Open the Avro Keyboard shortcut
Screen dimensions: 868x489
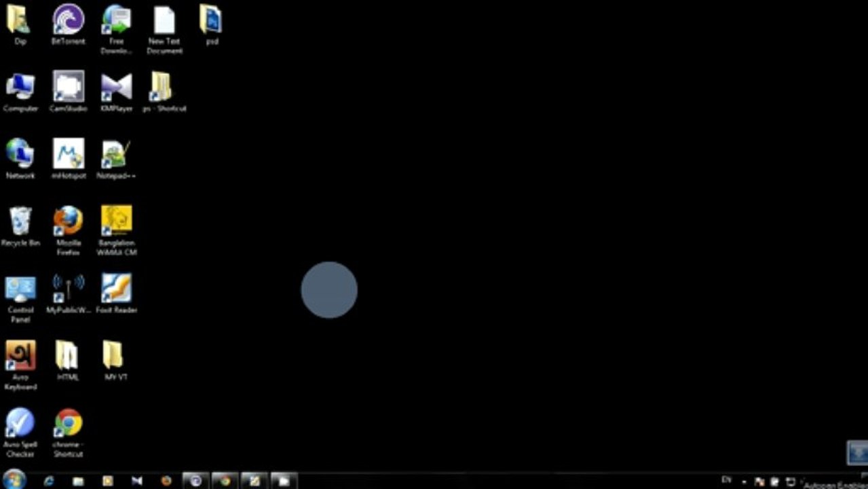(x=20, y=366)
